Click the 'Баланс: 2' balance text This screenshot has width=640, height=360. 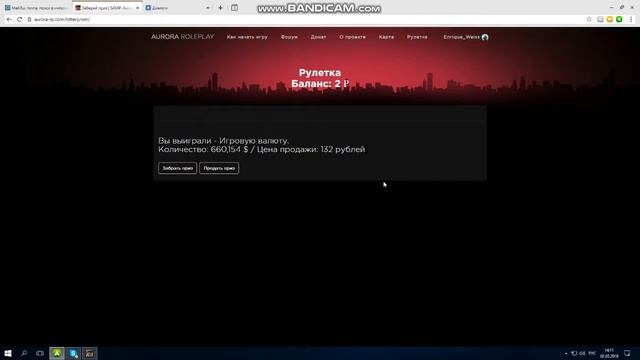(320, 84)
